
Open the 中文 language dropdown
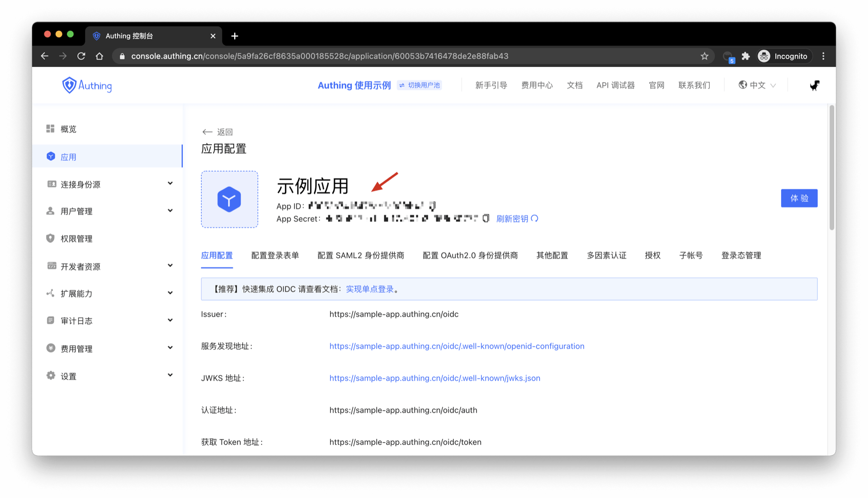(757, 85)
